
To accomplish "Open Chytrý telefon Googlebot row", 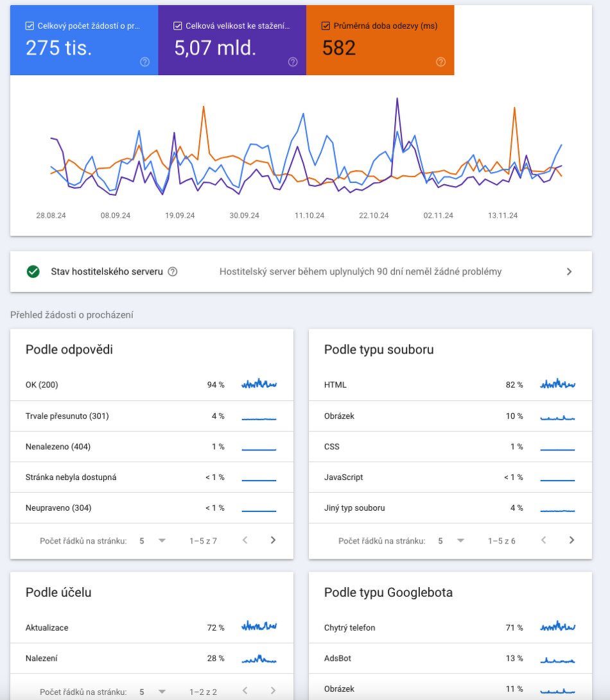I will coord(450,627).
